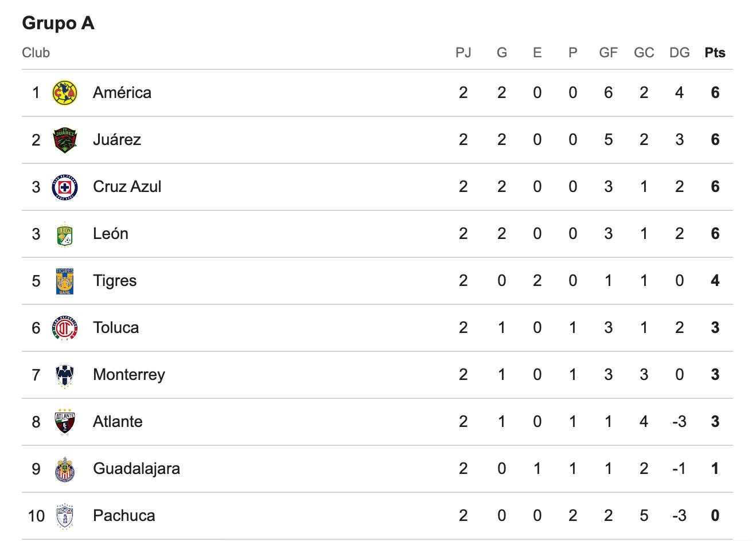Select the Guadalajara team name
Image resolution: width=756 pixels, height=541 pixels.
[x=137, y=469]
